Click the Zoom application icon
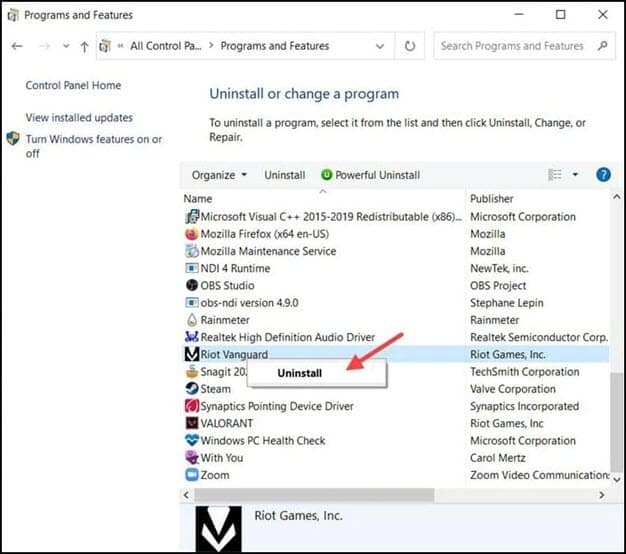626x554 pixels. pos(192,475)
